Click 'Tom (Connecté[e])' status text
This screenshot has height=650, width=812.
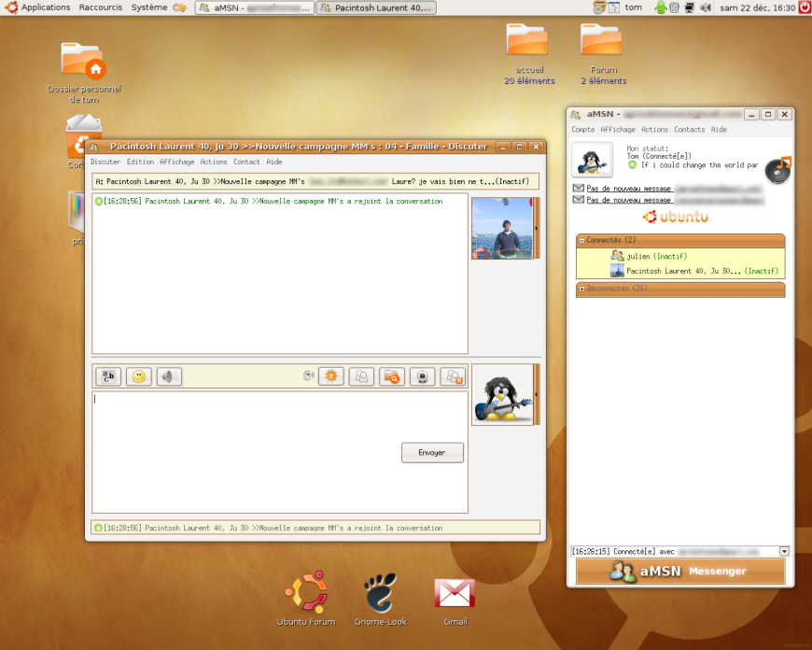pyautogui.click(x=659, y=156)
